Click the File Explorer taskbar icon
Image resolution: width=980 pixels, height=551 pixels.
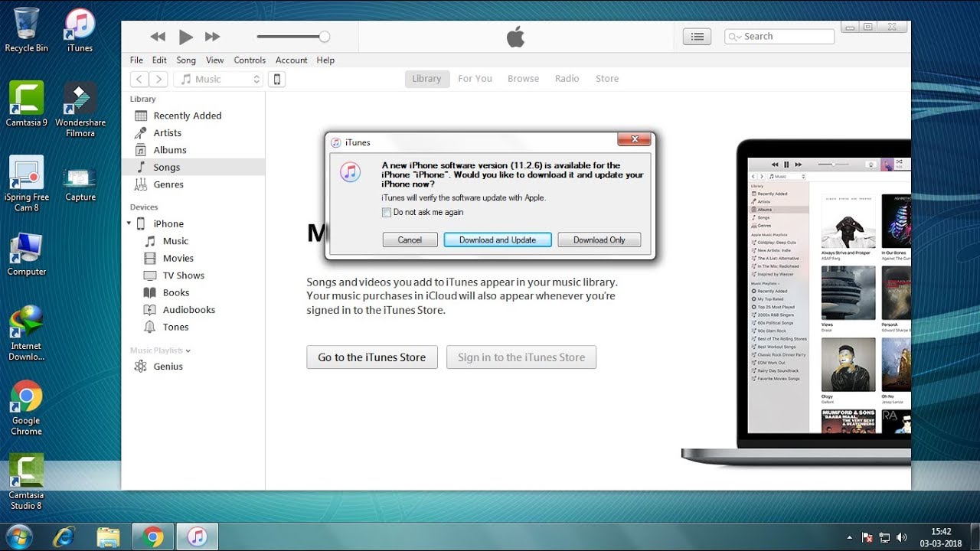(x=109, y=536)
